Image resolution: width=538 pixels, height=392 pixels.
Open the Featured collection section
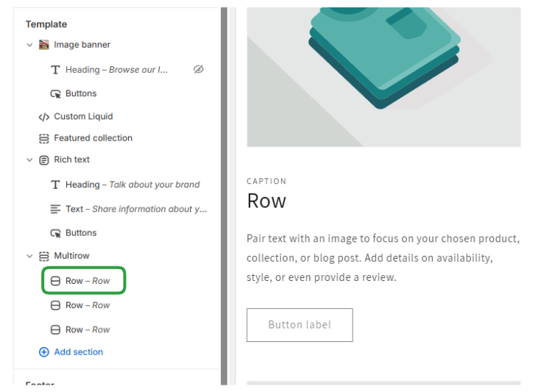93,138
